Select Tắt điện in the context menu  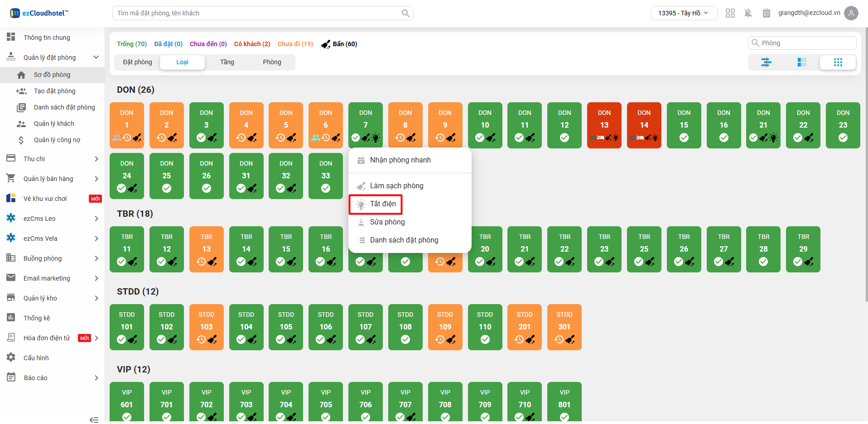(382, 204)
